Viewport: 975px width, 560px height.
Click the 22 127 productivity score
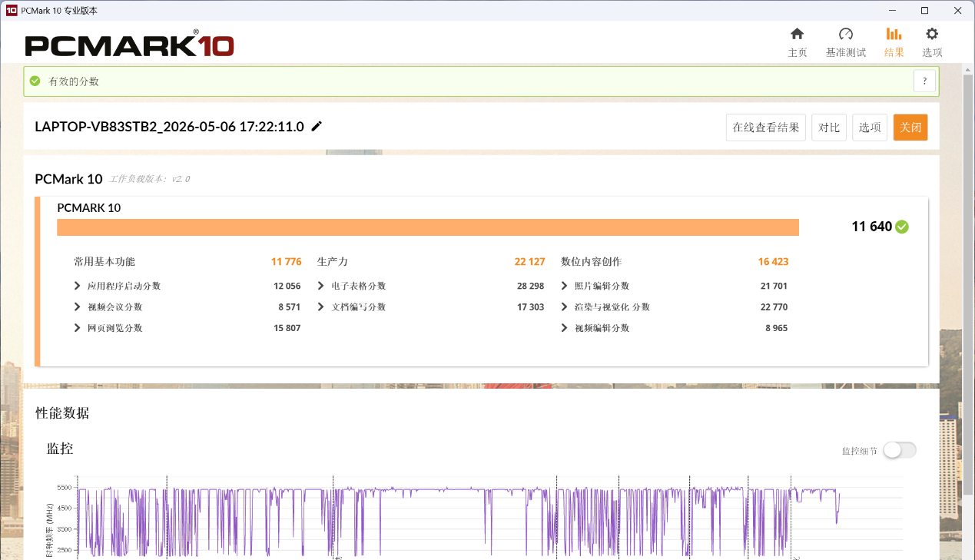click(x=530, y=262)
